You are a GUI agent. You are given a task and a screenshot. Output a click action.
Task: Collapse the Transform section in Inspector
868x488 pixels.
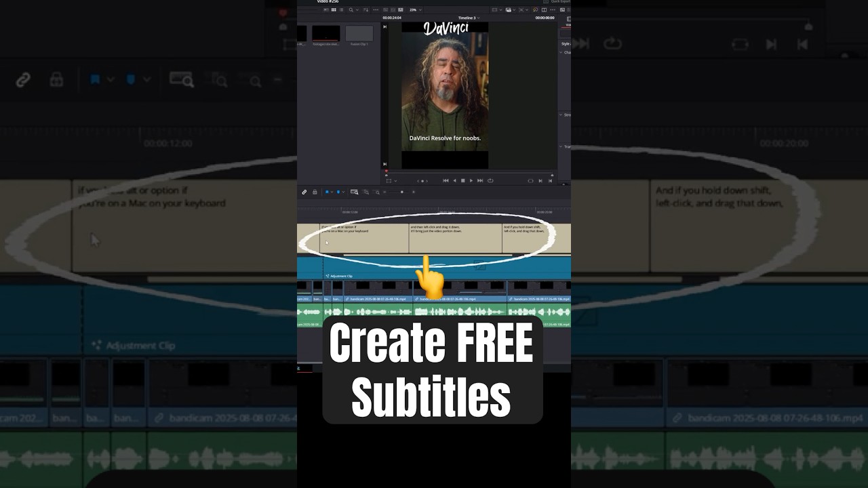561,146
